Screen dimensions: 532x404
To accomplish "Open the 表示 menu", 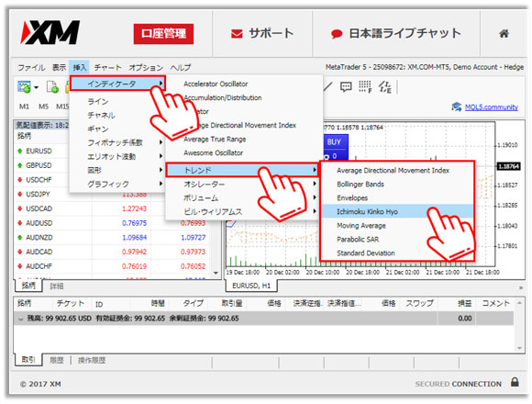I will pyautogui.click(x=59, y=68).
